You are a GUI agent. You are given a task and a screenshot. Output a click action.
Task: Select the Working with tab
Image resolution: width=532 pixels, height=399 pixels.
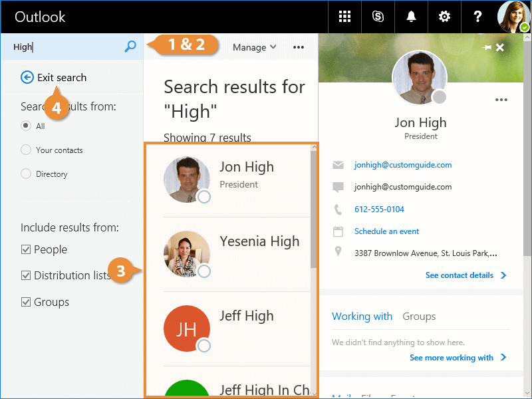pos(362,317)
